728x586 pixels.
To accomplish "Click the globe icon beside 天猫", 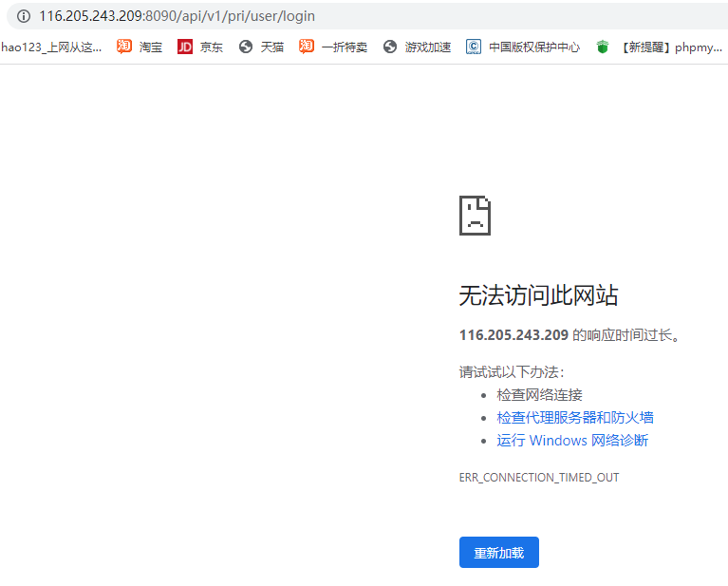I will (246, 47).
